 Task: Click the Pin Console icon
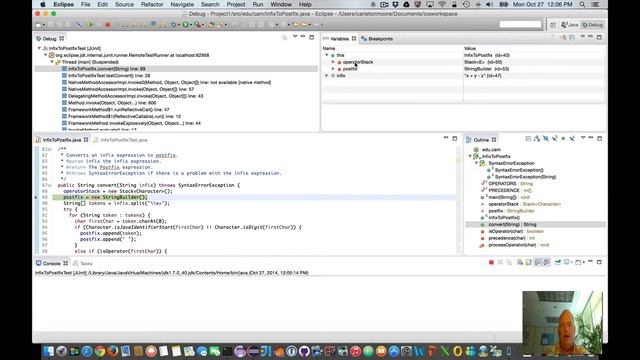pos(558,262)
